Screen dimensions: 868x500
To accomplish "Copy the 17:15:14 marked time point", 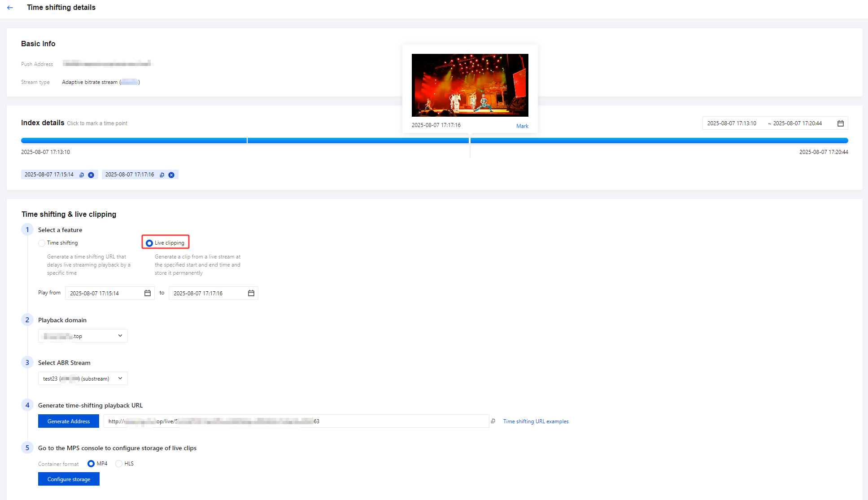I will pyautogui.click(x=82, y=175).
